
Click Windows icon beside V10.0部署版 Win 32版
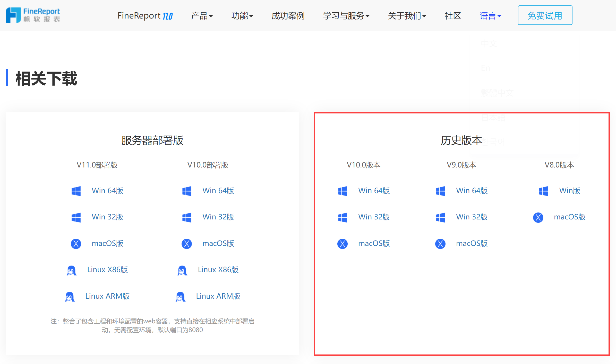pos(187,217)
